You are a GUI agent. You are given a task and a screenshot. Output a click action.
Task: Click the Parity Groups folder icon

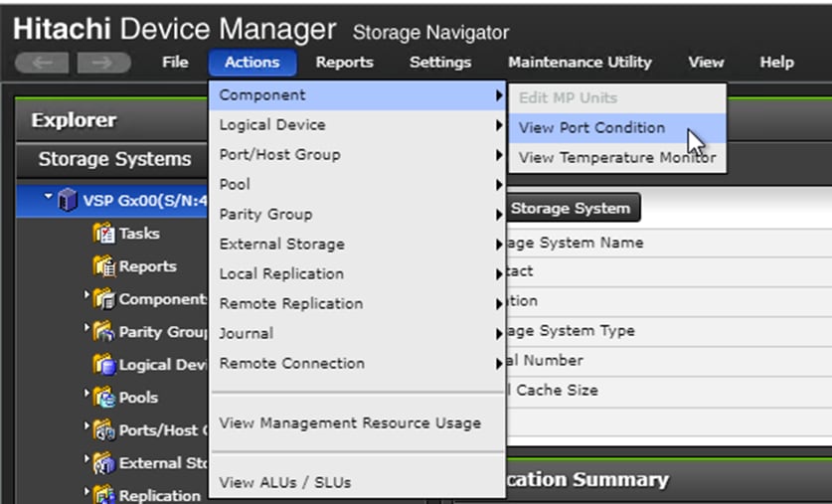point(103,332)
